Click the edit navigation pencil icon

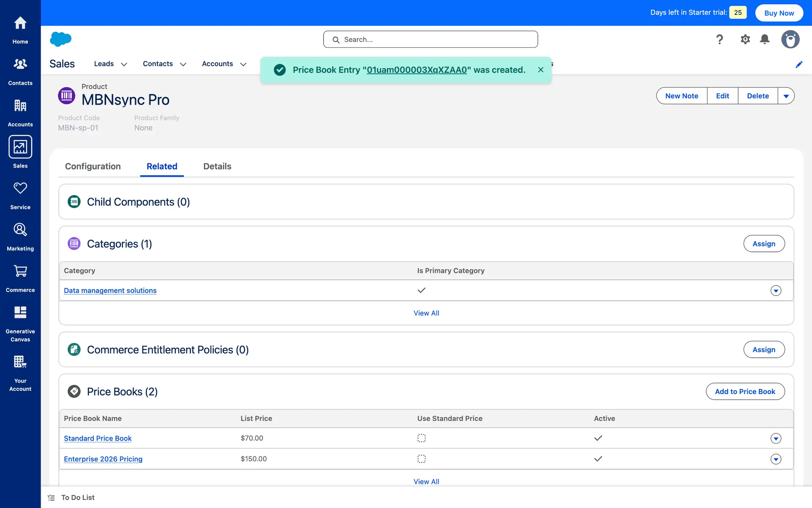coord(799,64)
